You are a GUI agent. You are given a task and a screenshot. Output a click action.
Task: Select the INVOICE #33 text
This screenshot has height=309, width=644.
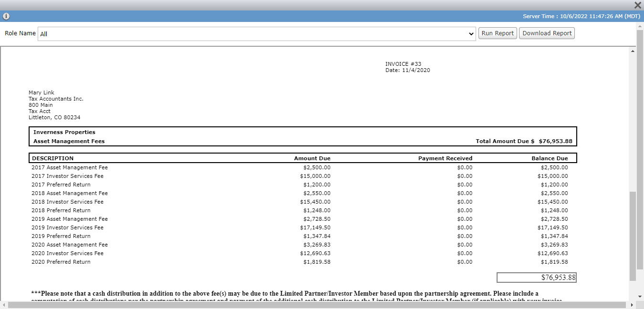[403, 64]
